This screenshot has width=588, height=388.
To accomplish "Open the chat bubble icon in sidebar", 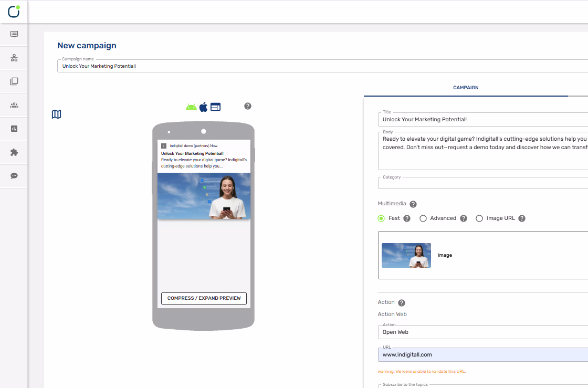I will coord(14,176).
